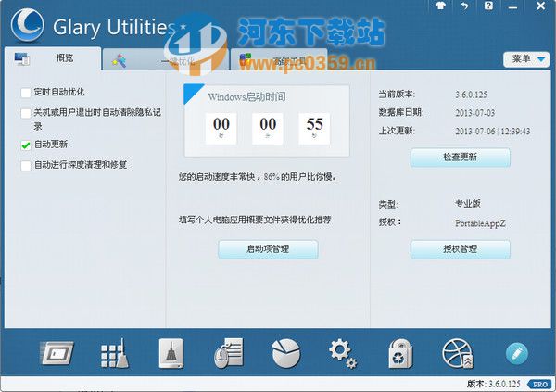The height and width of the screenshot is (392, 556).
Task: Open the globe browser assistant icon
Action: (458, 353)
